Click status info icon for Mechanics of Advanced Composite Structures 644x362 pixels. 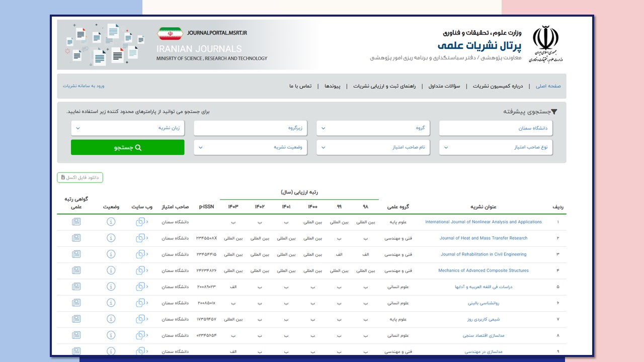coord(111,270)
